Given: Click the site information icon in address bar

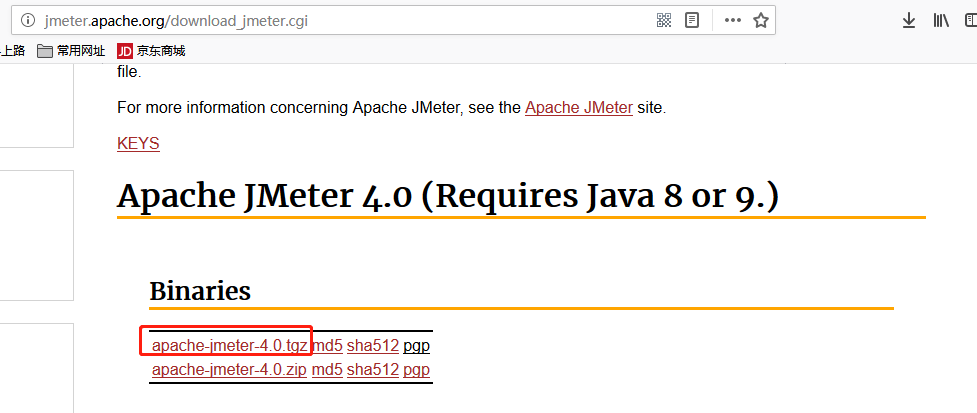Looking at the screenshot, I should (27, 21).
